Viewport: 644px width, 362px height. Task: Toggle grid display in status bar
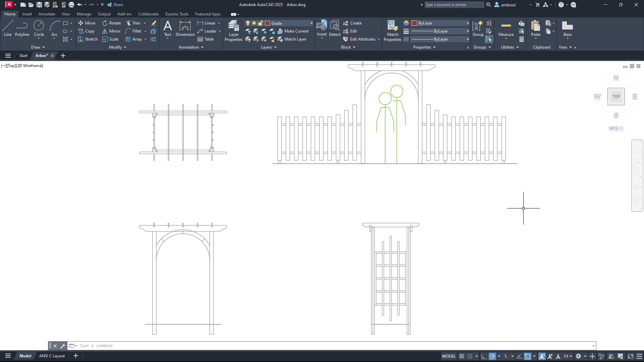click(462, 356)
